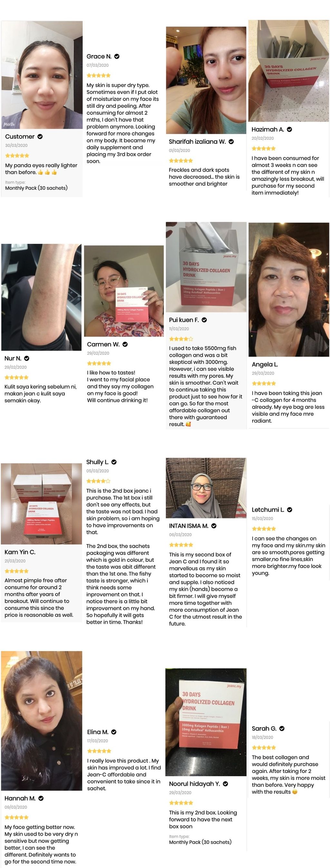Click the star rating in Shully L.'s review
330x868 pixels.
coord(98,481)
